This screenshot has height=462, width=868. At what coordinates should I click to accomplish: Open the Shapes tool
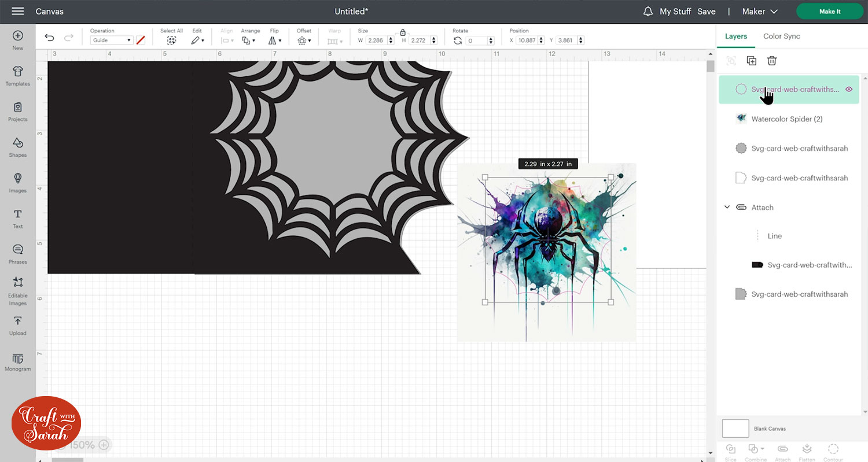coord(17,146)
